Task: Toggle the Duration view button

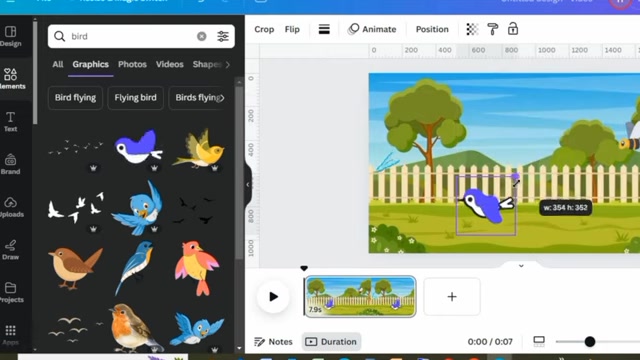Action: 331,342
